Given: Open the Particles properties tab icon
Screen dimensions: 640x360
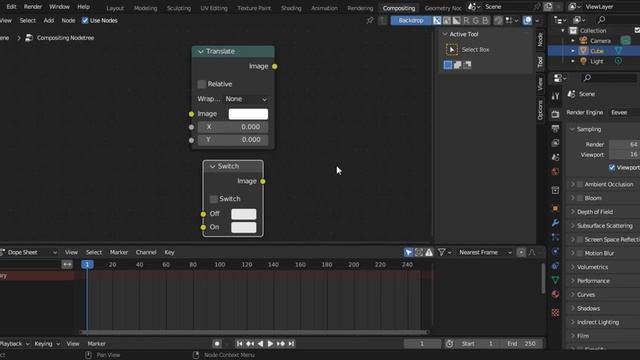Looking at the screenshot, I should click(555, 237).
